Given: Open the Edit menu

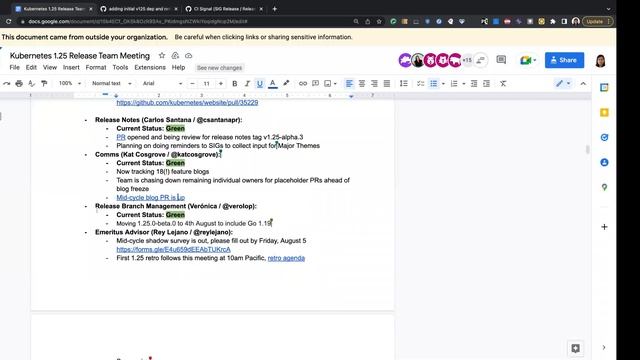Looking at the screenshot, I should pyautogui.click(x=31, y=67).
